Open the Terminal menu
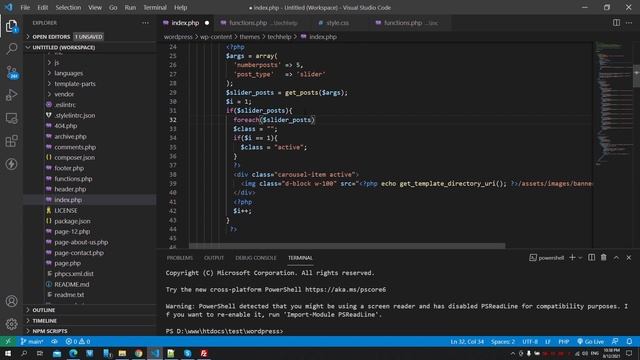Viewport: 640px width, 360px height. click(155, 7)
